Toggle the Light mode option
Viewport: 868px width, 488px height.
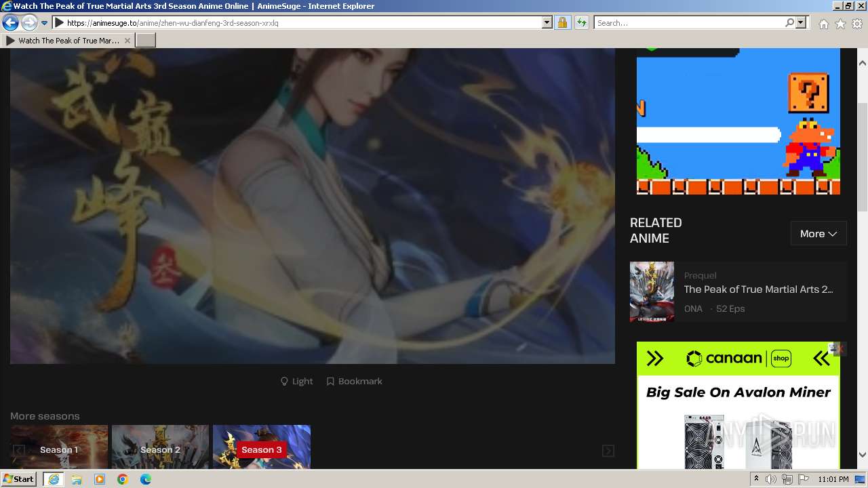coord(297,382)
